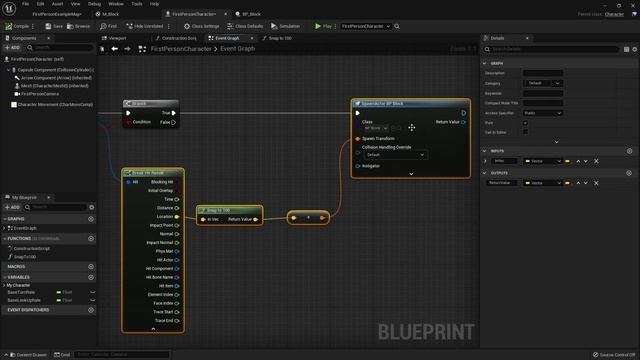640x360 pixels.
Task: Open the Tools menu
Action: click(x=137, y=4)
